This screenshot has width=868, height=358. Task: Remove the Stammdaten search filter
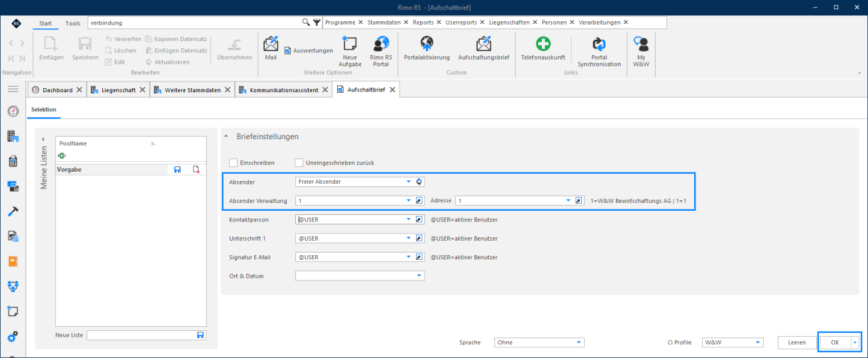(x=406, y=23)
